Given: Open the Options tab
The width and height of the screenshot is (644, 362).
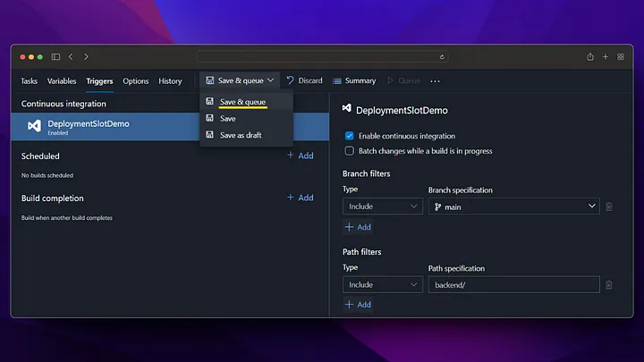Looking at the screenshot, I should click(136, 80).
